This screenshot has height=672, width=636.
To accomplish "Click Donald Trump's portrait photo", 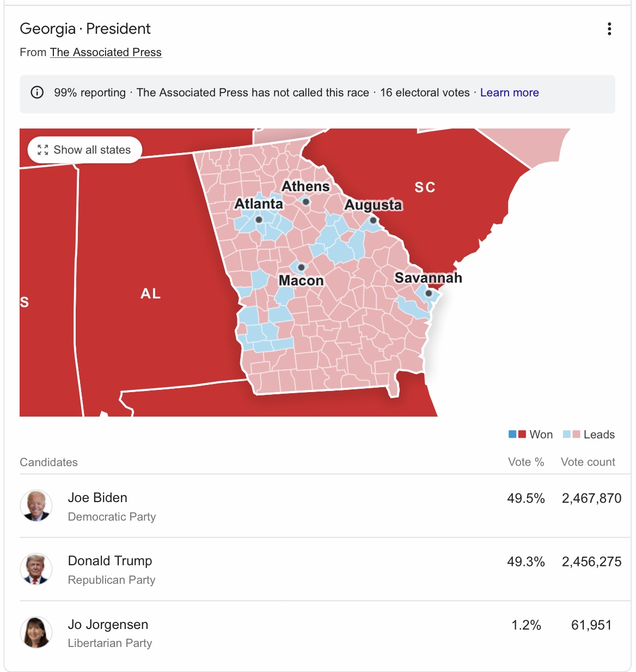I will pyautogui.click(x=36, y=569).
